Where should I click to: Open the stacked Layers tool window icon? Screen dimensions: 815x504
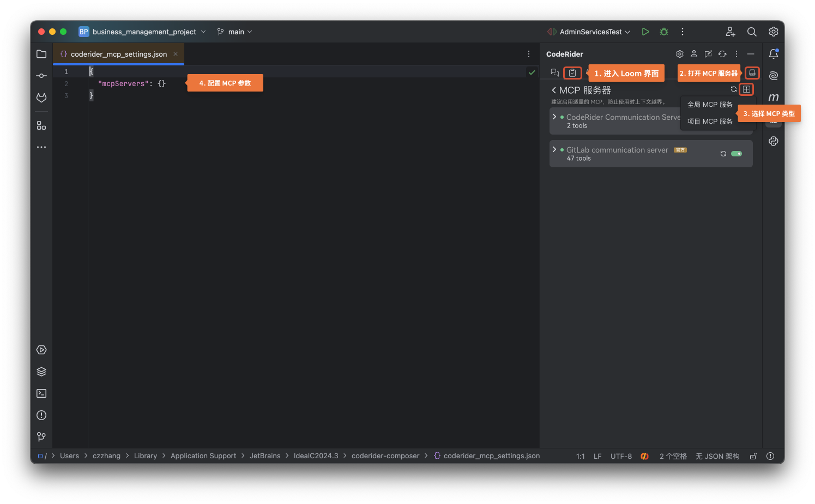point(41,372)
